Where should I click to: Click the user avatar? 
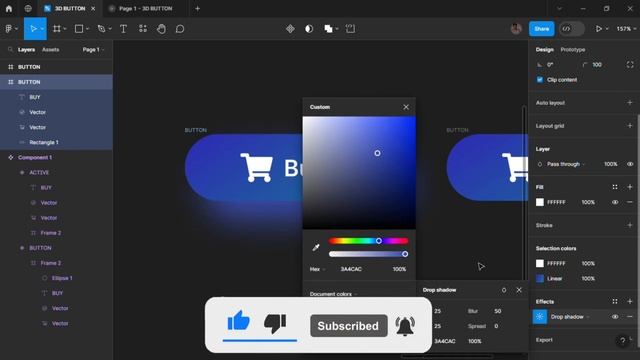pyautogui.click(x=516, y=29)
